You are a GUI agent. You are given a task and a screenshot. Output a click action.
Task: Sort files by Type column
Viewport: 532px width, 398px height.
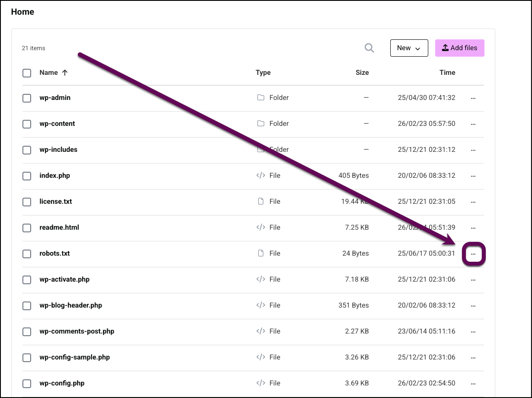point(263,73)
